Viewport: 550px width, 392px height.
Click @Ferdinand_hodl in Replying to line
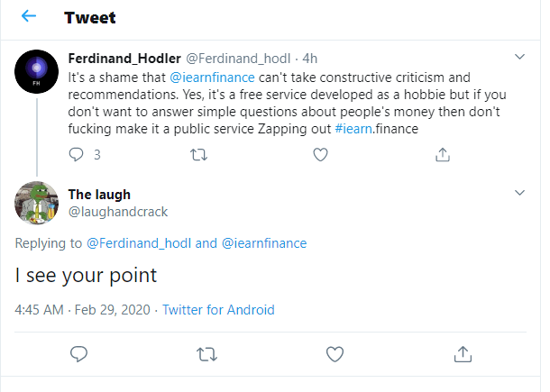[139, 242]
